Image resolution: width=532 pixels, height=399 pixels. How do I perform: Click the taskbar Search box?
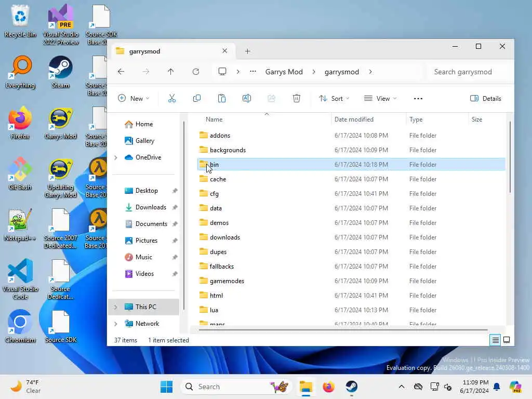tap(236, 387)
